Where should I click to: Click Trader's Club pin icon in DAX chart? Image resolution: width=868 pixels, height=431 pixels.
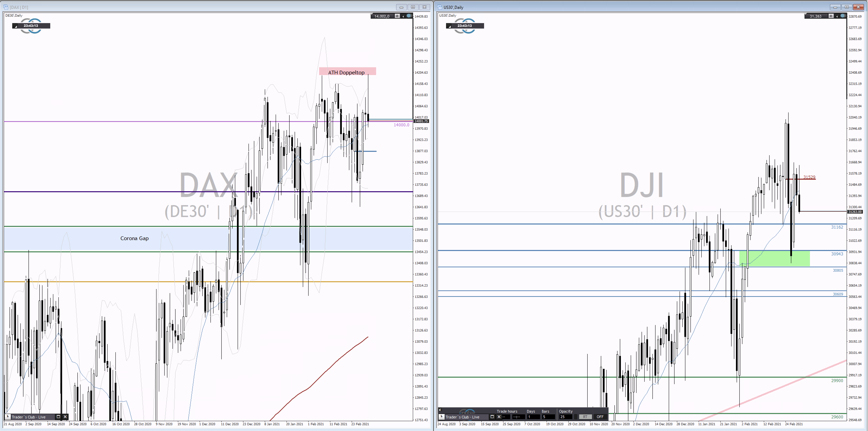tap(8, 417)
